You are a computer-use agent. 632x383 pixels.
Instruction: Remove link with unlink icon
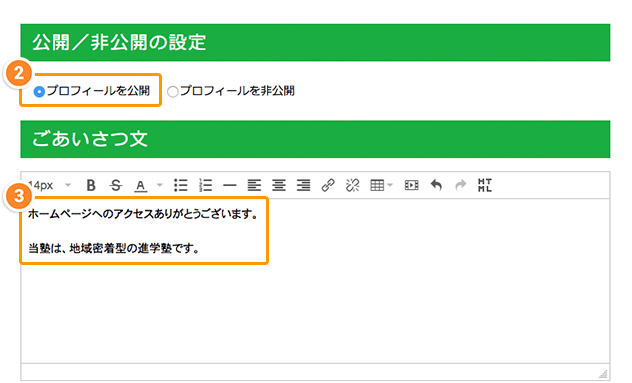[x=353, y=185]
